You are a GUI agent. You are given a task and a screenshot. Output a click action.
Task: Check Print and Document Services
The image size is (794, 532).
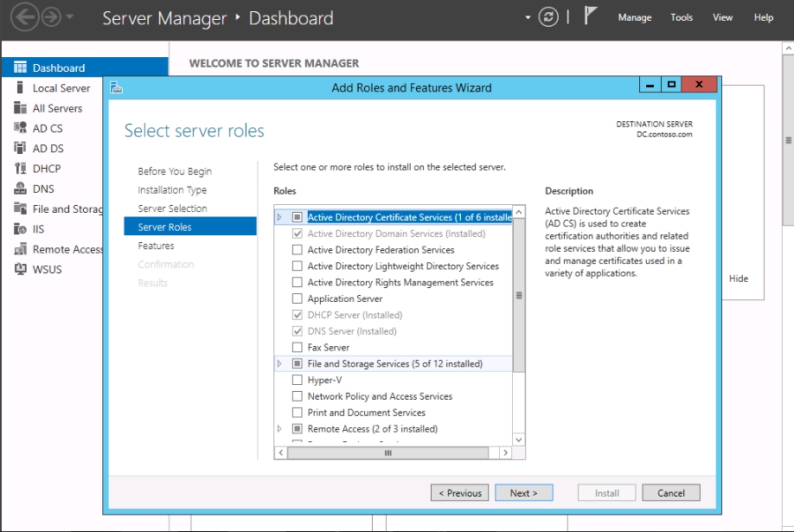click(x=298, y=413)
